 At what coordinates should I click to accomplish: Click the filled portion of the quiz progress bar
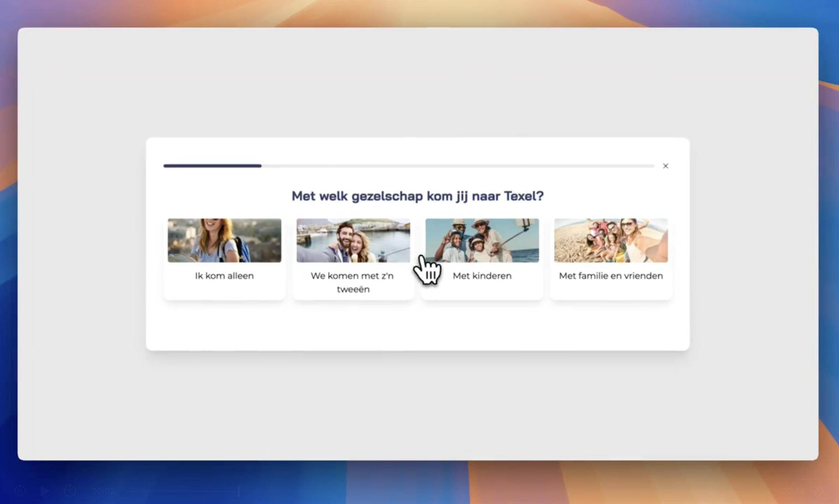pos(212,166)
